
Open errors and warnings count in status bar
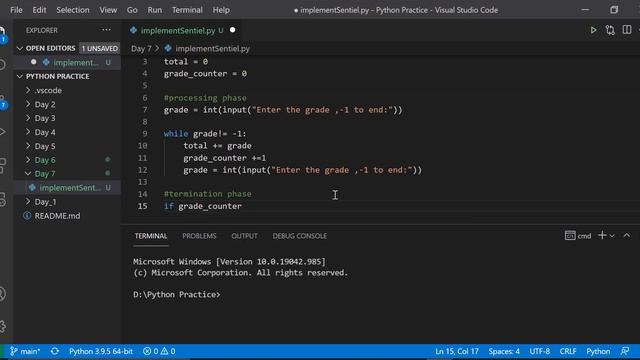point(159,351)
